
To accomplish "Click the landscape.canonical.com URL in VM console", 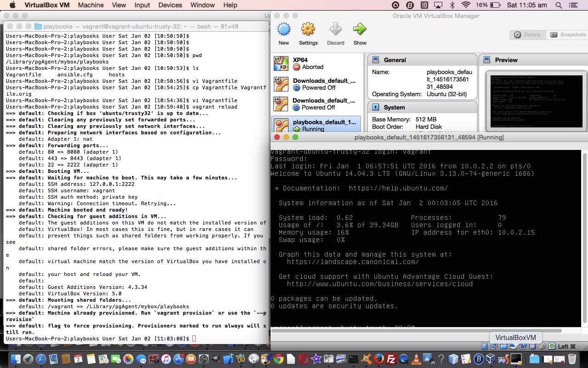I will click(x=353, y=262).
